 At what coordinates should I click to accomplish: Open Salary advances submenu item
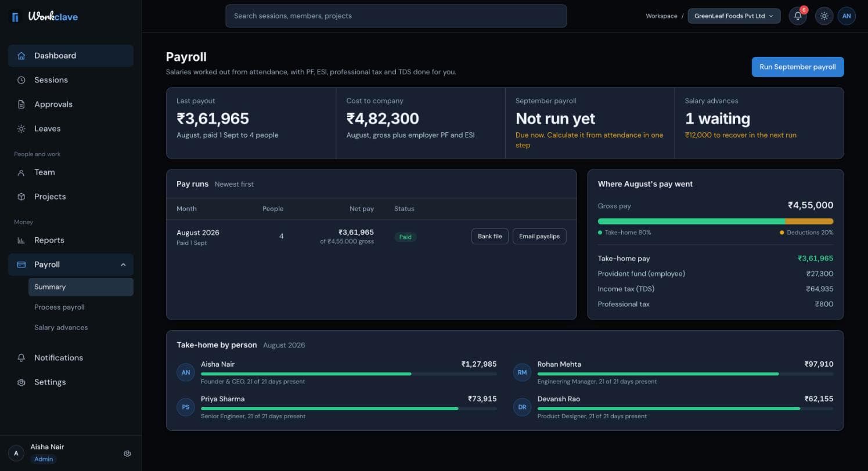click(81, 327)
